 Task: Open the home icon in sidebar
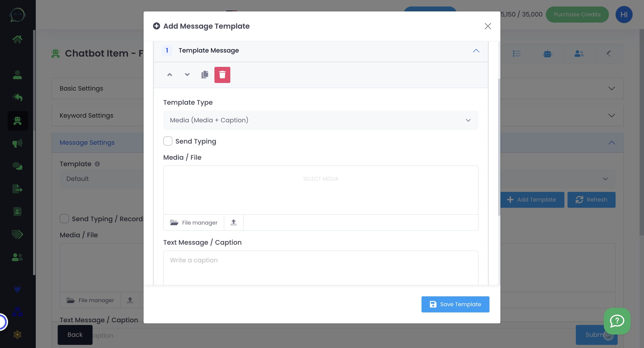tap(17, 39)
